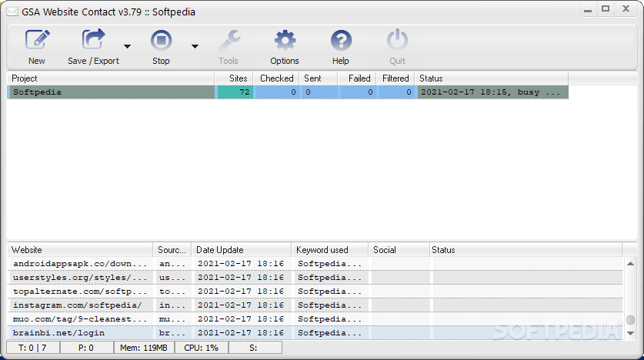Expand the Stop dropdown arrow
644x360 pixels.
195,46
